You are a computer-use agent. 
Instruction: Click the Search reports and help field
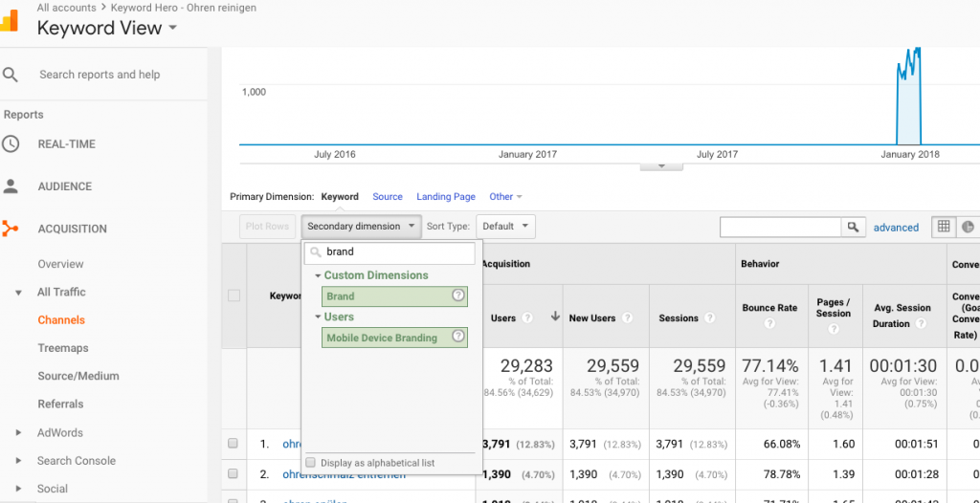point(100,75)
